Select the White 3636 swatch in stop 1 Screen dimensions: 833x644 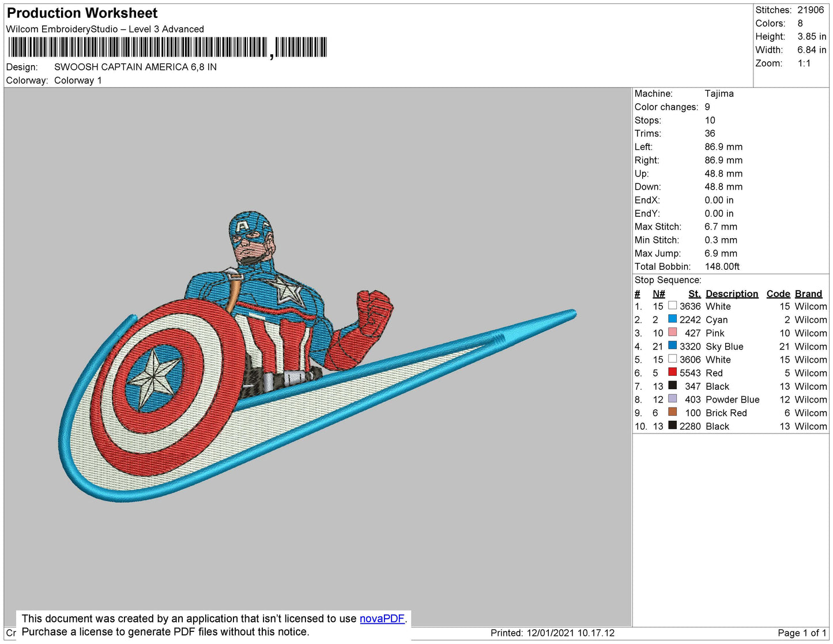(672, 306)
